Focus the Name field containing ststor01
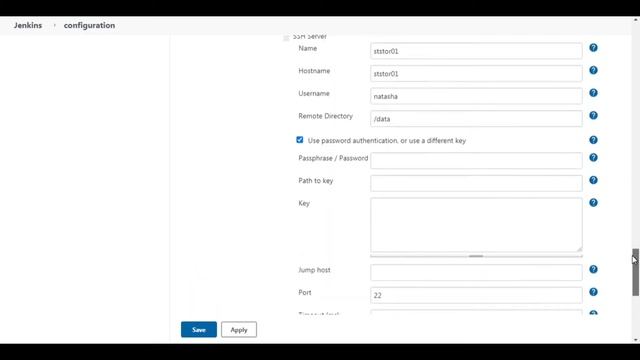Screen dimensions: 640x360 click(476, 51)
